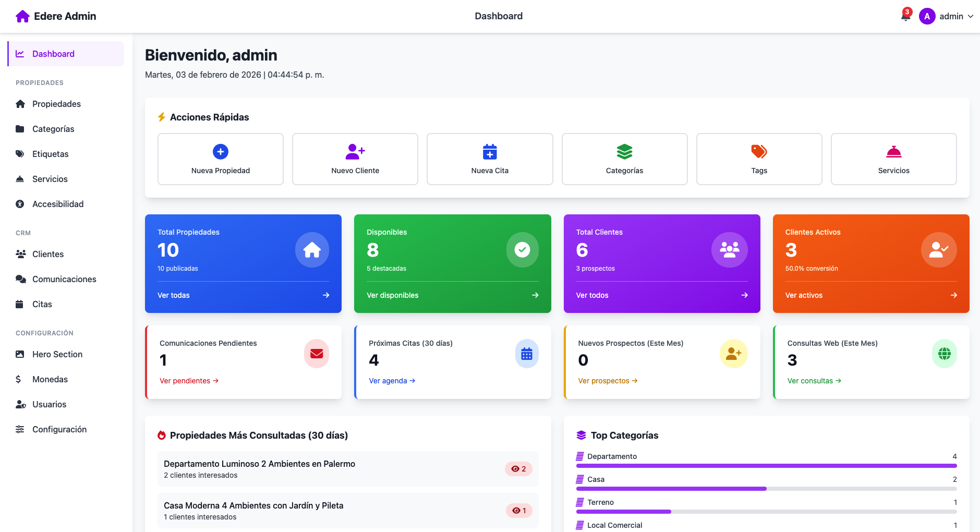This screenshot has width=980, height=532.
Task: Click the Tags quick action icon
Action: coord(759,152)
